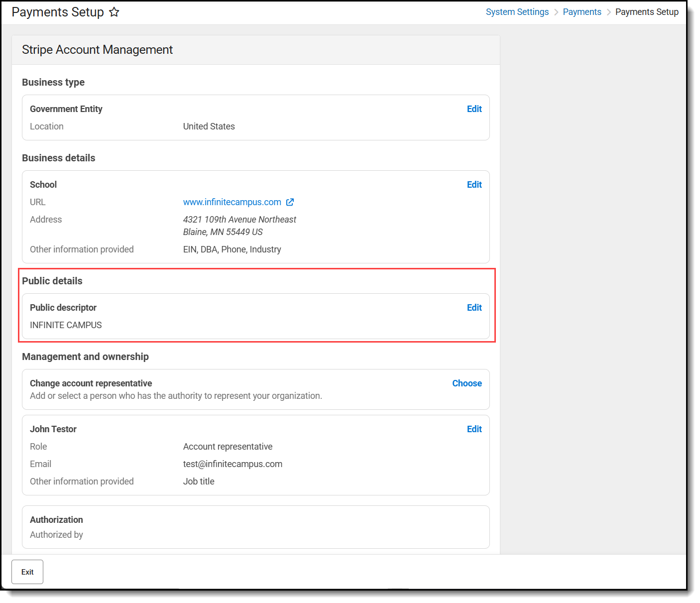The height and width of the screenshot is (603, 700).
Task: Select the Authorized by label
Action: (56, 535)
